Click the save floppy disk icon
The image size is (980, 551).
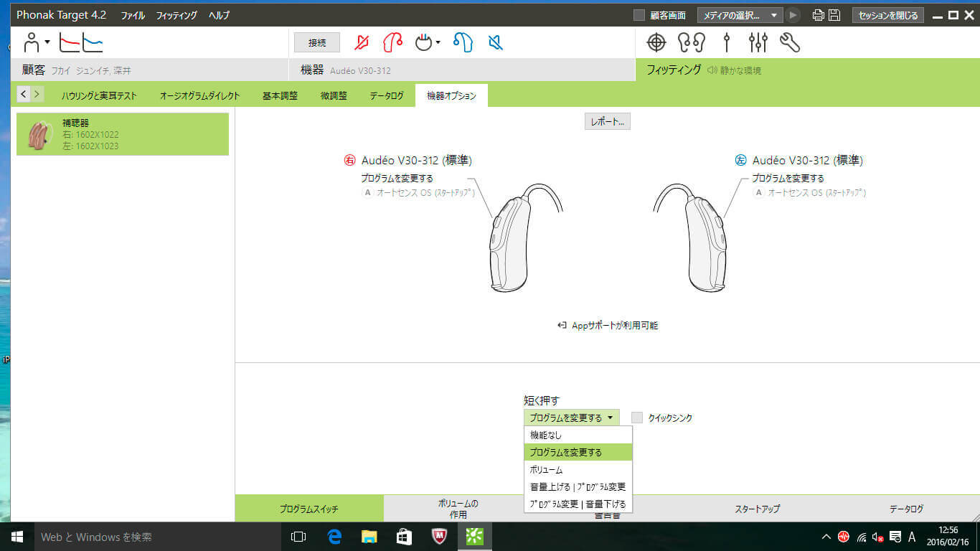tap(834, 15)
